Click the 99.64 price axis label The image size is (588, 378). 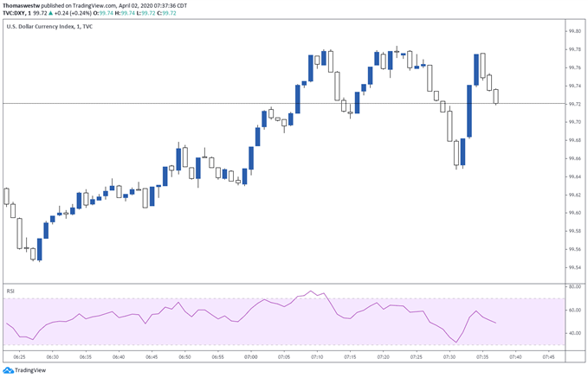pyautogui.click(x=575, y=176)
